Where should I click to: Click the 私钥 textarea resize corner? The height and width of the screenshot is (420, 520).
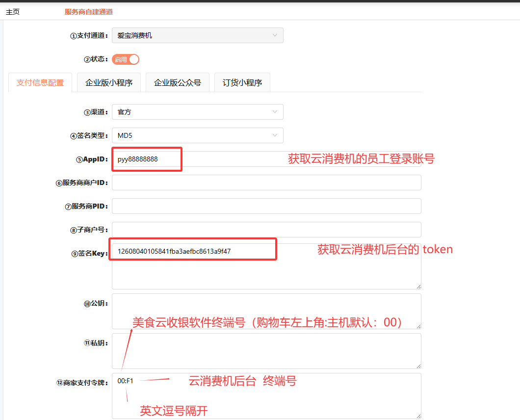(x=418, y=366)
